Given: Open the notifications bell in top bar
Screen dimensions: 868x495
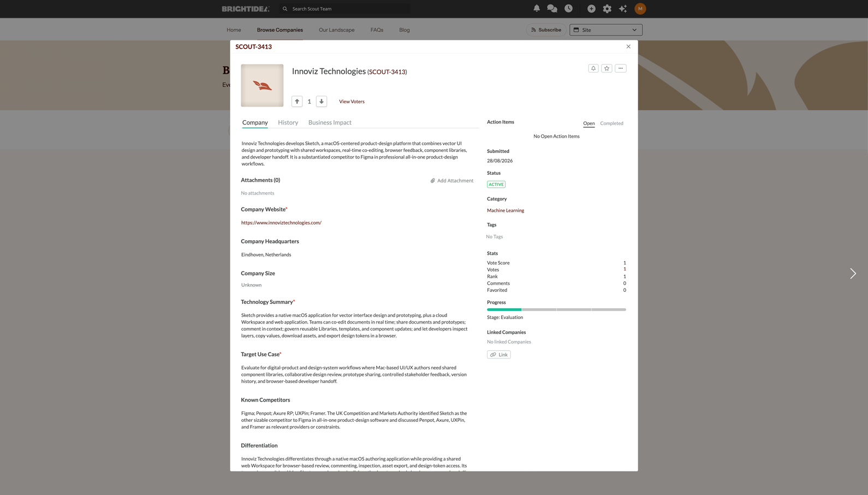Looking at the screenshot, I should pyautogui.click(x=537, y=8).
